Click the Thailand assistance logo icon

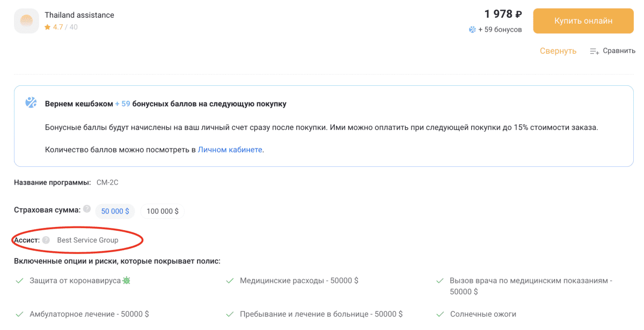(x=26, y=21)
